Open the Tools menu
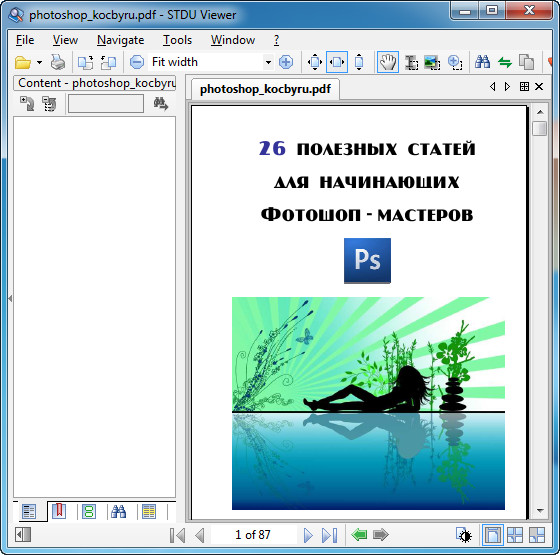The height and width of the screenshot is (555, 560). pyautogui.click(x=178, y=40)
